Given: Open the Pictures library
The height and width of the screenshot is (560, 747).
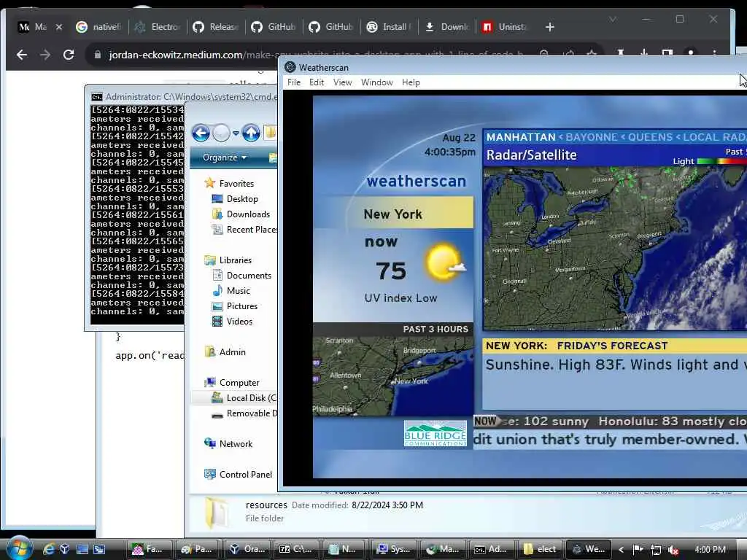Looking at the screenshot, I should click(x=234, y=306).
